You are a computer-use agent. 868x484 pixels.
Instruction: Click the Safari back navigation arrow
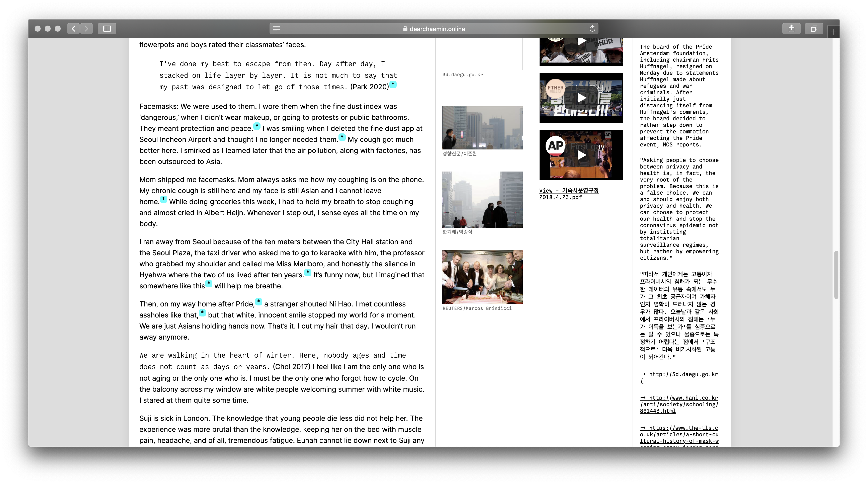click(73, 29)
